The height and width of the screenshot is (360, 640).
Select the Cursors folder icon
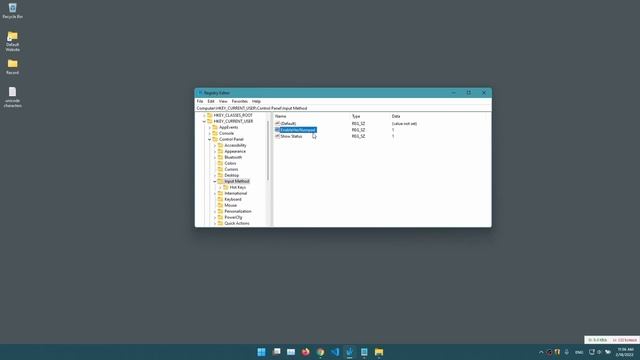[220, 169]
